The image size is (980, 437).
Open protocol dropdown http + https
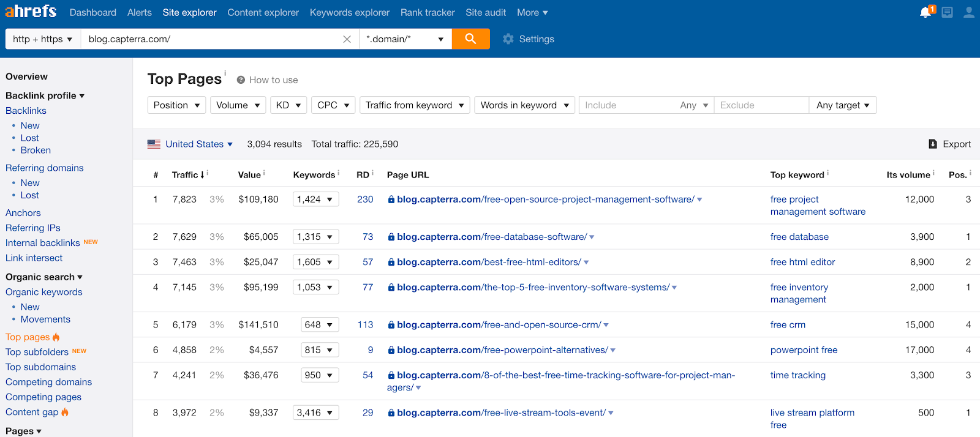[x=43, y=39]
